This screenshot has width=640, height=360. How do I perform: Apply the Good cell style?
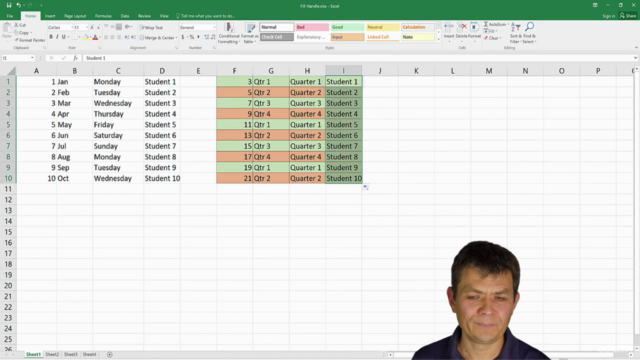[347, 27]
